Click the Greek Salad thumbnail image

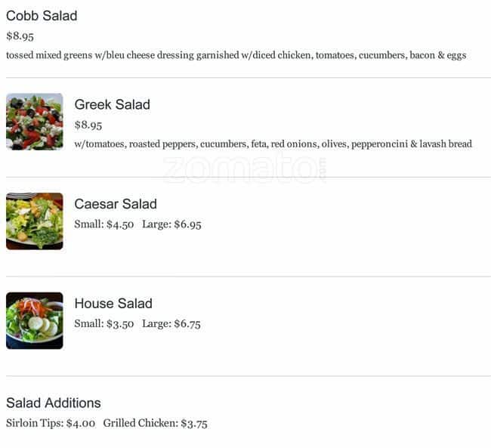34,122
